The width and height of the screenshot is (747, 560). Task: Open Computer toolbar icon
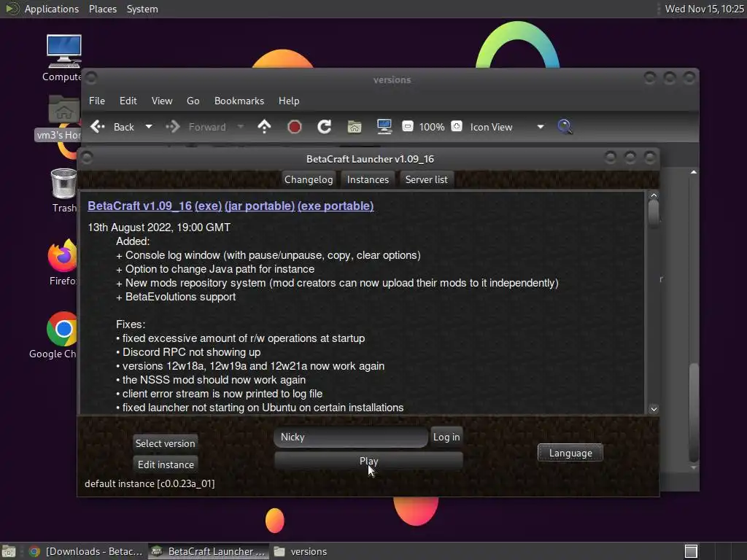click(384, 127)
